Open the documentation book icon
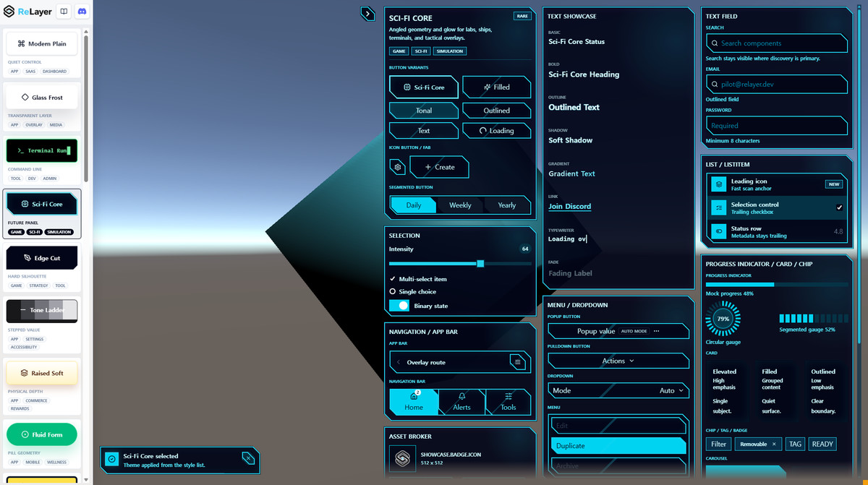868x485 pixels. point(64,12)
